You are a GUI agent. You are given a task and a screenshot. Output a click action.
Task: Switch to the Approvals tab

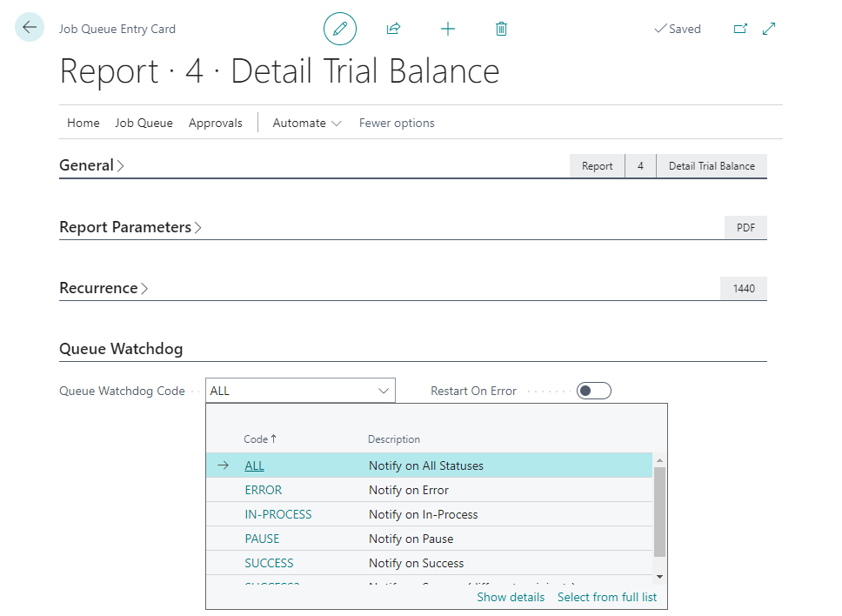click(x=215, y=123)
